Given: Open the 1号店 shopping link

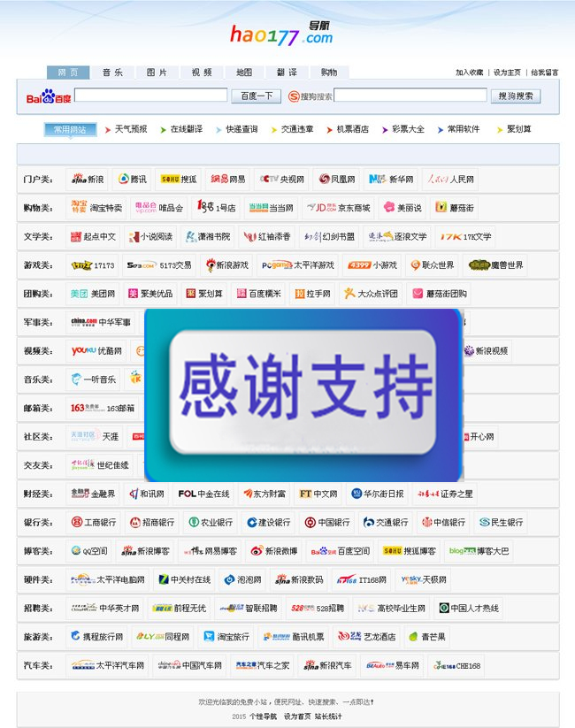Looking at the screenshot, I should [x=216, y=208].
